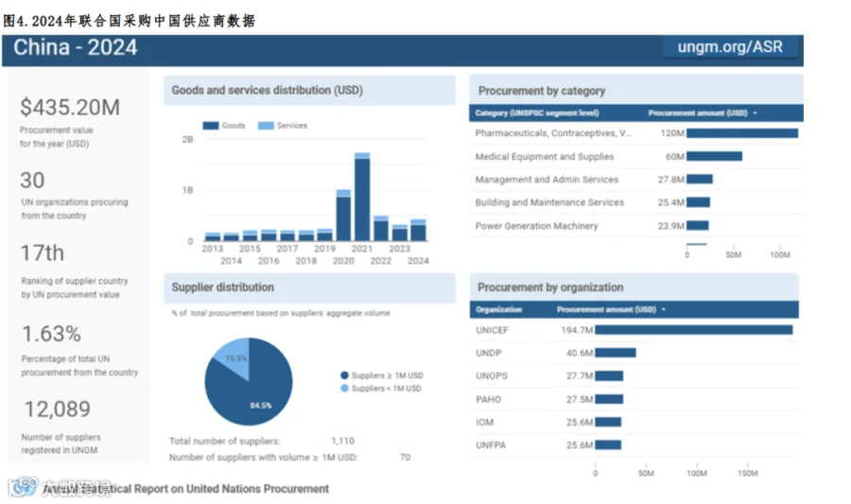This screenshot has width=851, height=504.
Task: Sort by Procurement amount in category table
Action: click(703, 113)
